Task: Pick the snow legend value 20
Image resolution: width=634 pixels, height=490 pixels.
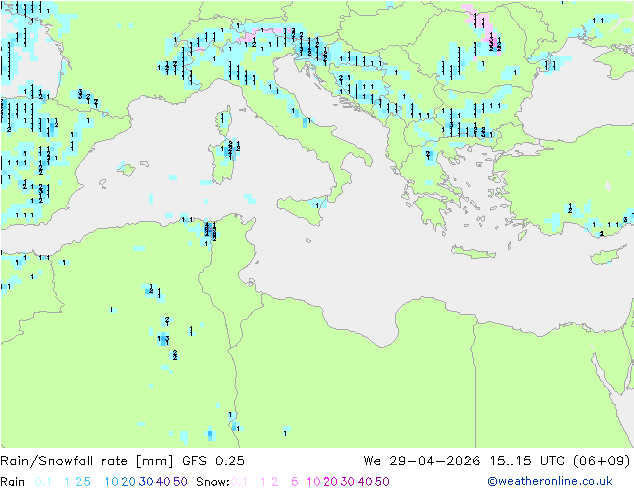Action: coord(330,482)
